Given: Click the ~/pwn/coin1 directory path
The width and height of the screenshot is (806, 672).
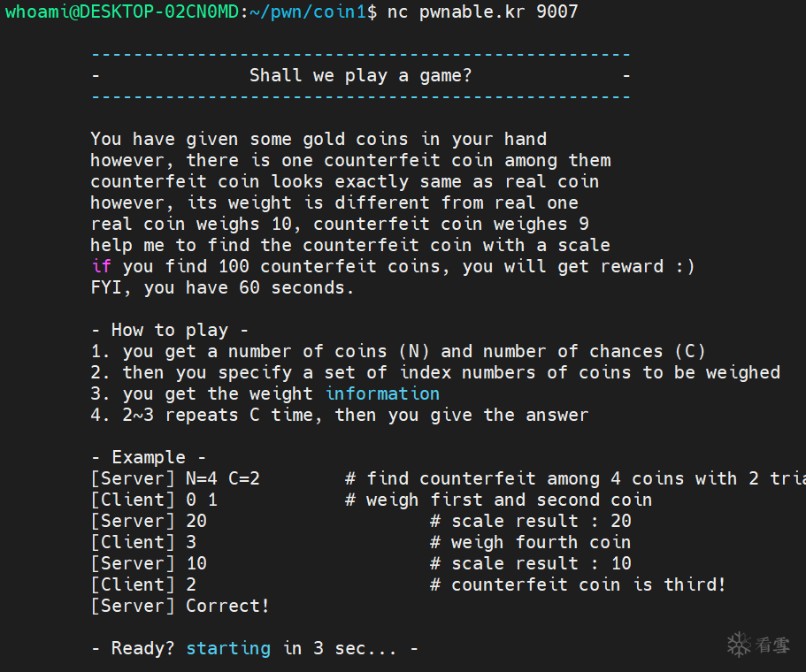Looking at the screenshot, I should tap(309, 11).
